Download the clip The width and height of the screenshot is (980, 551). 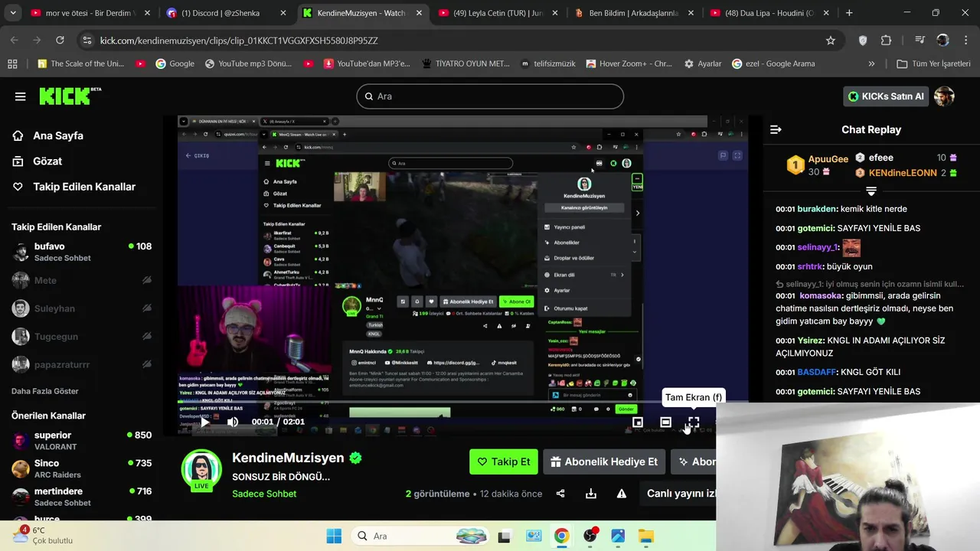click(591, 494)
